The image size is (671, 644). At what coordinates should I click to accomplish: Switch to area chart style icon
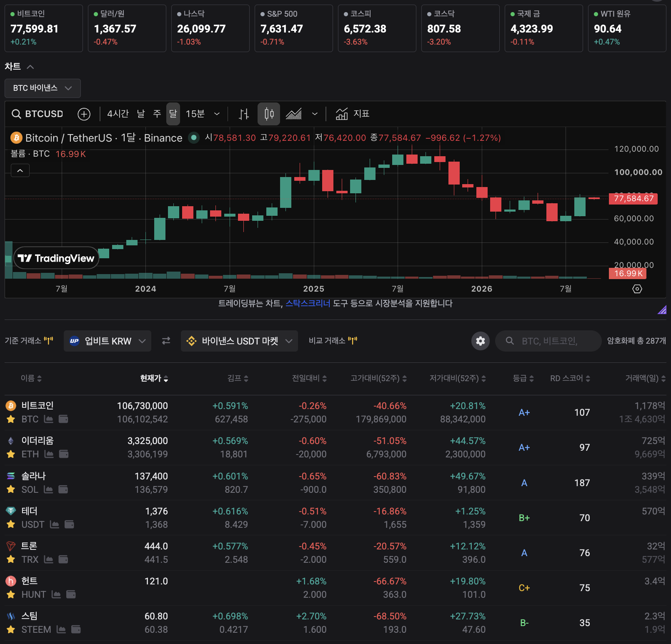click(294, 114)
